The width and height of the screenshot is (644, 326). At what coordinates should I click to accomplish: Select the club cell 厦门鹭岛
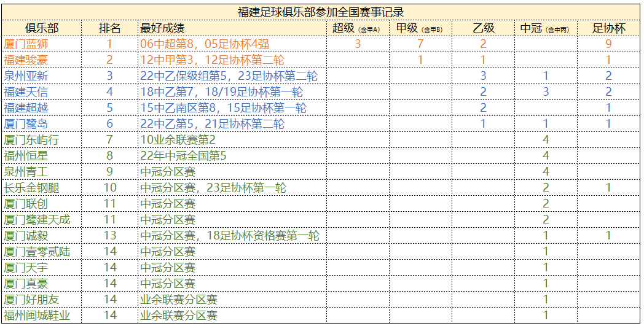42,123
